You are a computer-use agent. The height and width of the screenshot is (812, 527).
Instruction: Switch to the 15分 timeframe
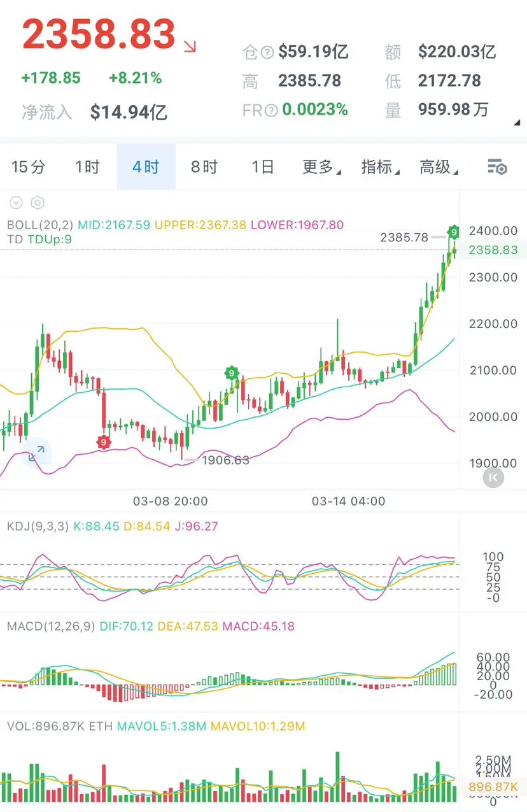(29, 167)
